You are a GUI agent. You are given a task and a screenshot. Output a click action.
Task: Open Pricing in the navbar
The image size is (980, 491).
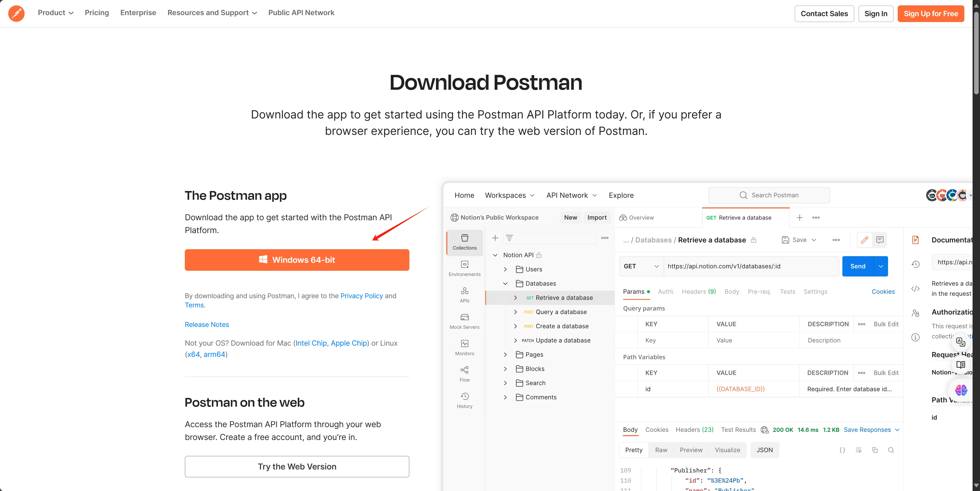[97, 13]
